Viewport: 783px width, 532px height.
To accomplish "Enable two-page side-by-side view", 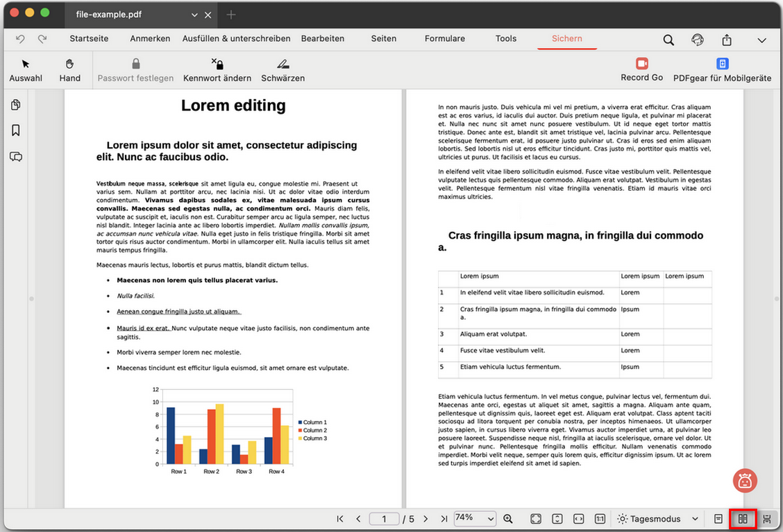I will point(743,519).
